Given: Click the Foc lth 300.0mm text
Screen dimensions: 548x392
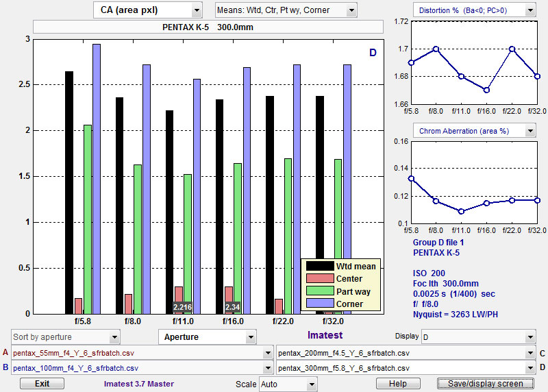Looking at the screenshot, I should point(446,284).
